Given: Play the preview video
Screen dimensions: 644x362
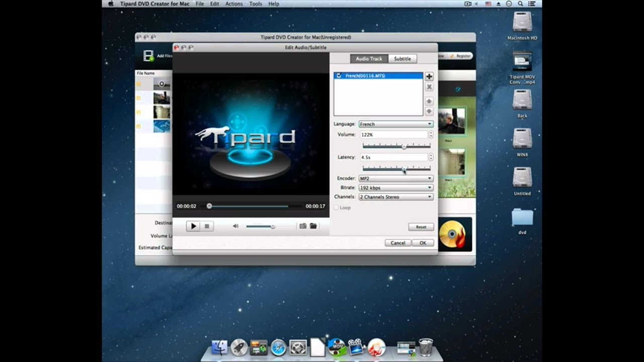Looking at the screenshot, I should (x=193, y=226).
